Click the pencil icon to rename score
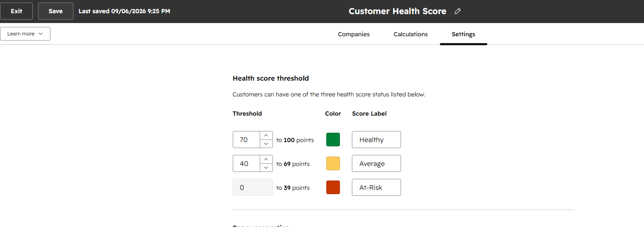The height and width of the screenshot is (227, 644). 458,12
